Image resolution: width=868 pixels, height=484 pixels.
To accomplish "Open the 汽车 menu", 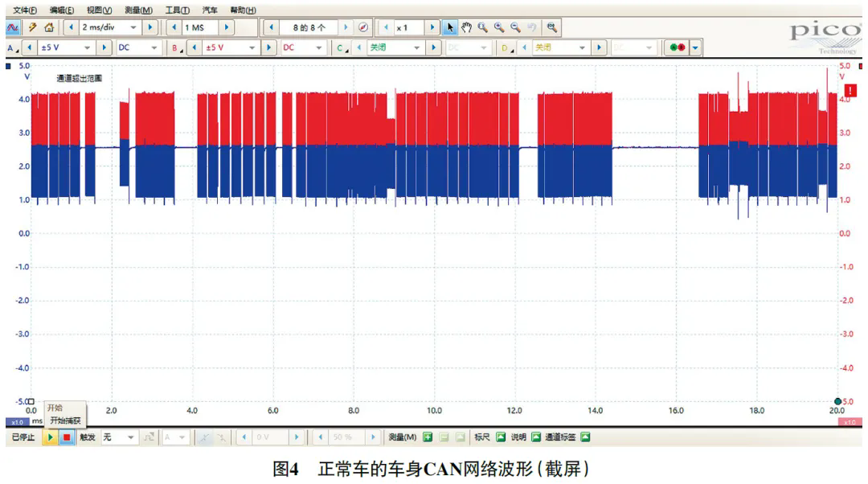I will pyautogui.click(x=210, y=10).
